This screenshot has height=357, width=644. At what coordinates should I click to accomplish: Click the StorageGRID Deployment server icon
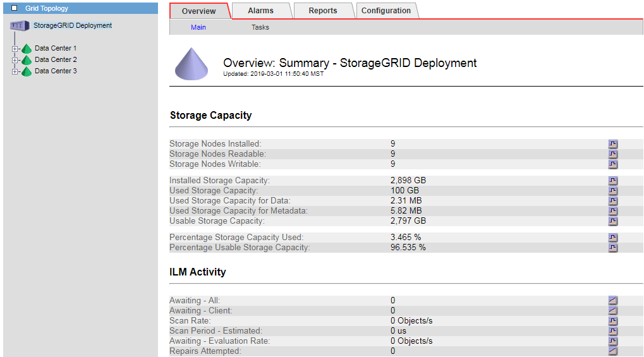tap(20, 26)
